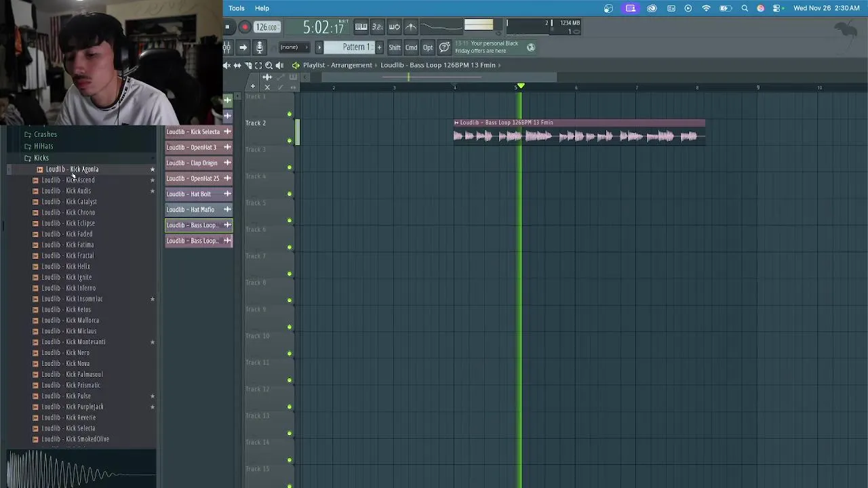Viewport: 868px width, 488px height.
Task: Open the mixer view icon
Action: pyautogui.click(x=227, y=47)
